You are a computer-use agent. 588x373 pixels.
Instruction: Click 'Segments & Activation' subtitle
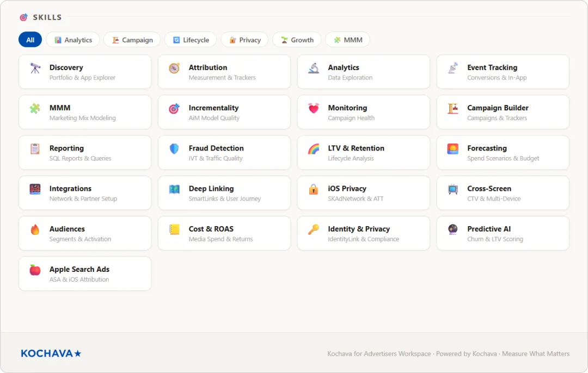pos(80,239)
